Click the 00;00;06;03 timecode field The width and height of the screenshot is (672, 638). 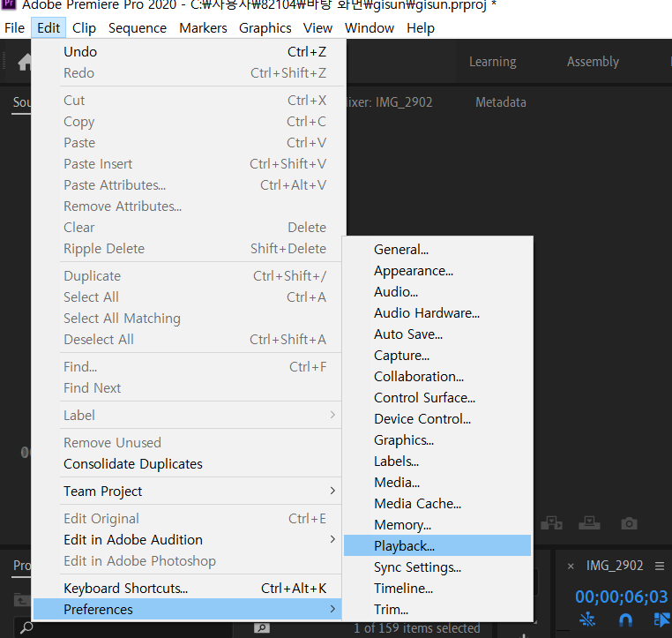click(621, 597)
